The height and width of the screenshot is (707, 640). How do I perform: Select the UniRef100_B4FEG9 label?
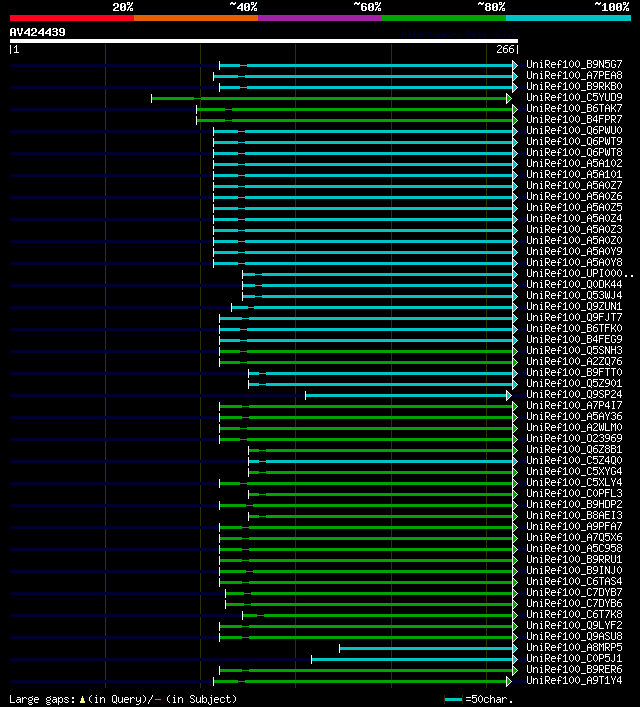point(574,340)
